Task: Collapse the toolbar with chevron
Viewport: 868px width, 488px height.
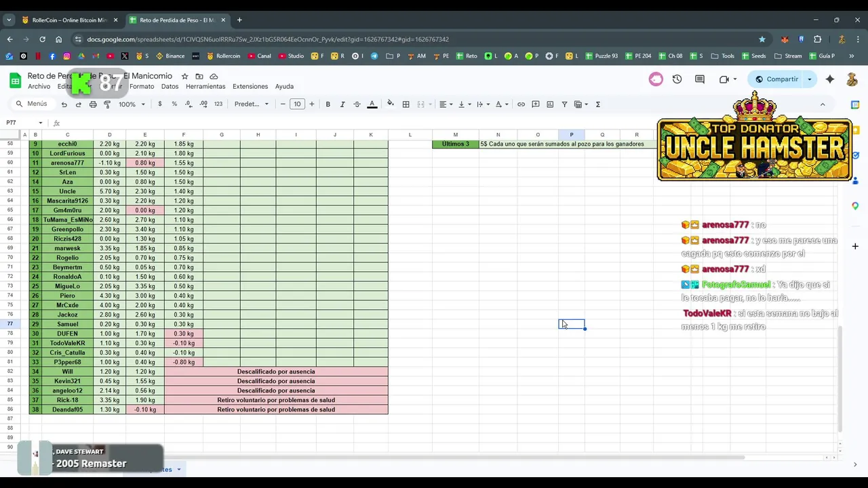Action: [823, 104]
